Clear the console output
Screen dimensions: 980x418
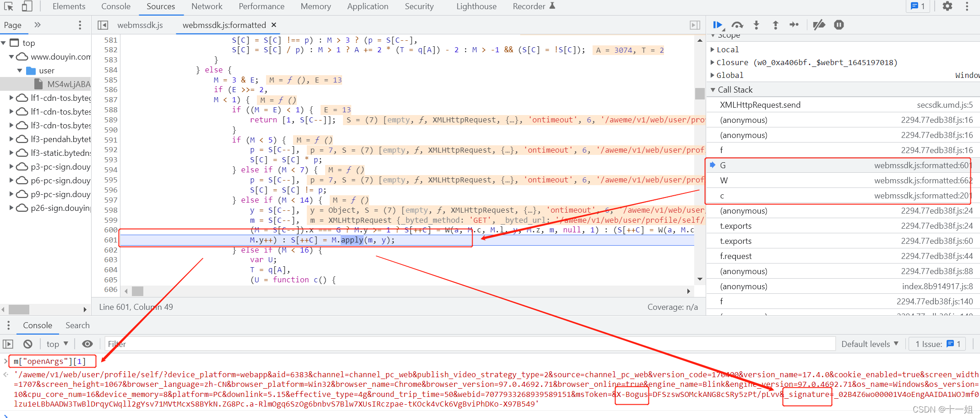point(28,344)
